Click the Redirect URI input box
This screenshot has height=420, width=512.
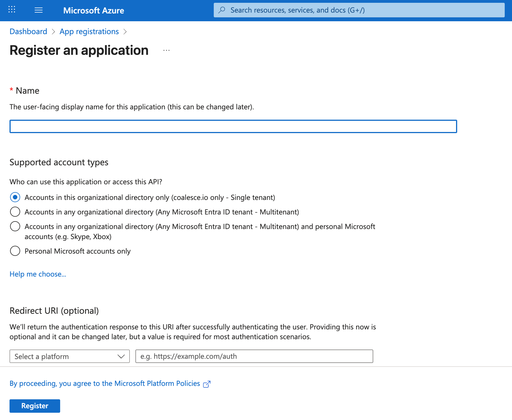pos(254,357)
